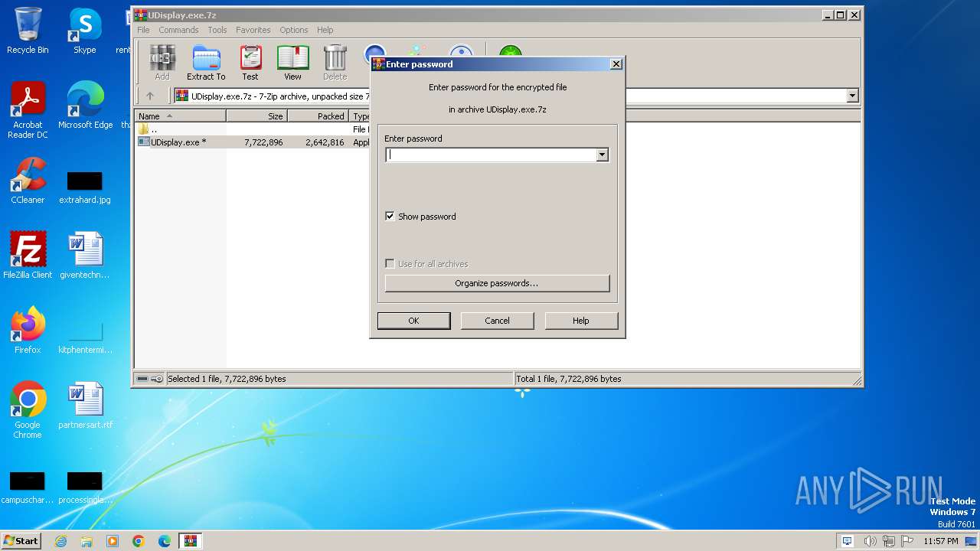Expand the archive path address dropdown
980x551 pixels.
[852, 96]
